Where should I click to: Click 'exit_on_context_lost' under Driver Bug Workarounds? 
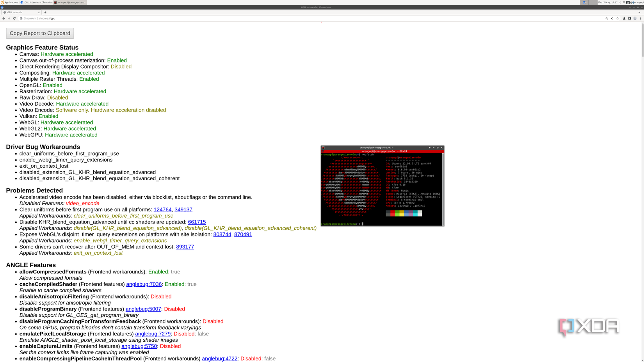[x=44, y=166]
